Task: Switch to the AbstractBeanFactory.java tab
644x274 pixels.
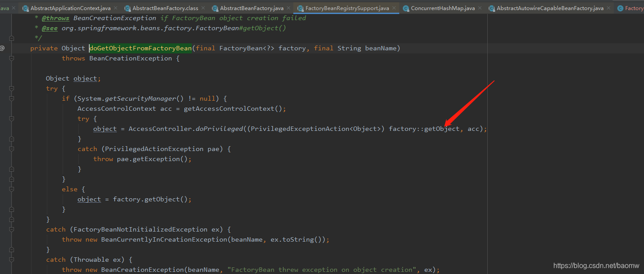Action: [252, 8]
